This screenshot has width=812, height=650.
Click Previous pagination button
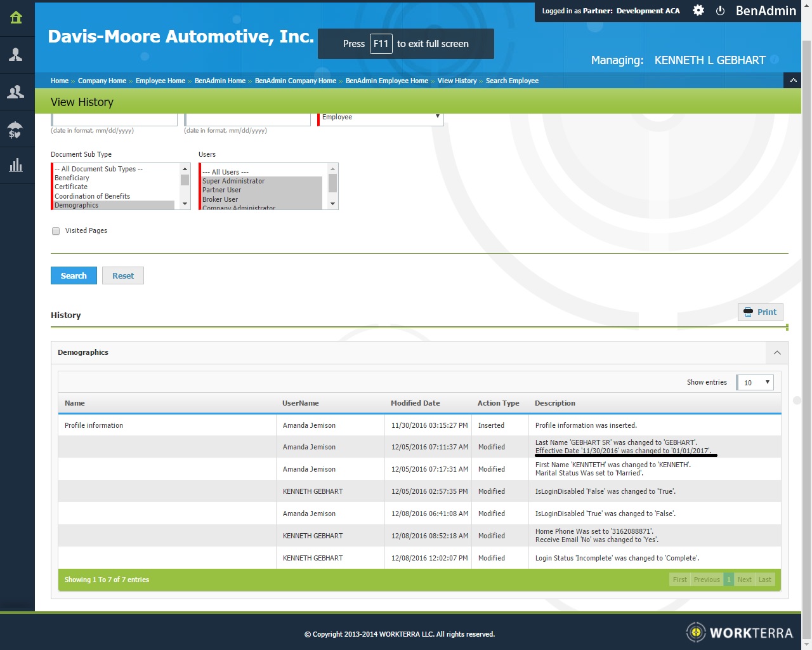(707, 580)
